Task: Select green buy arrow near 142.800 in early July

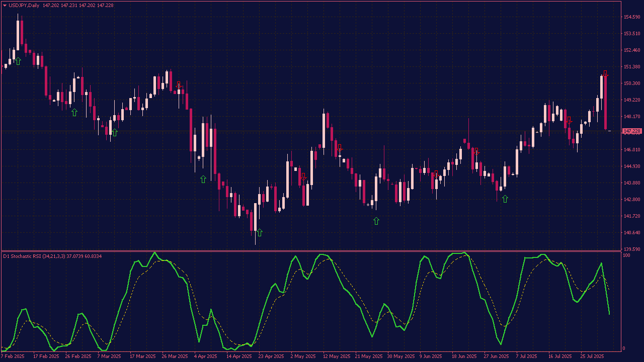Action: click(505, 199)
